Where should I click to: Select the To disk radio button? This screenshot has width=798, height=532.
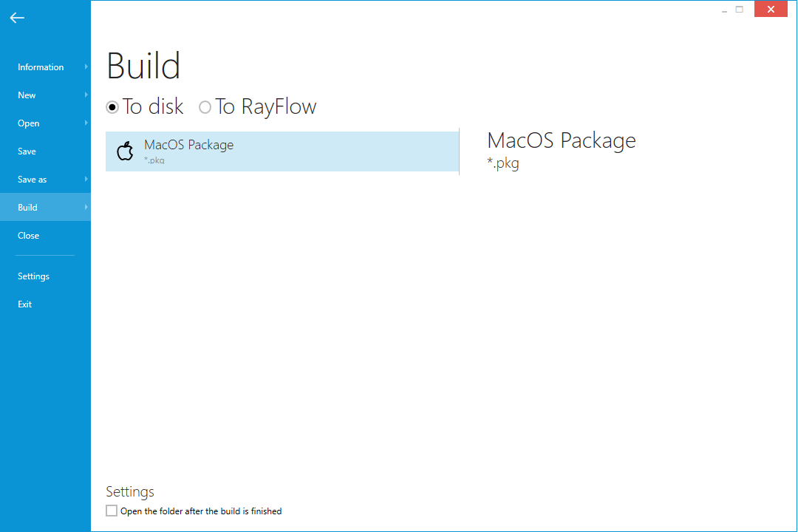coord(112,107)
